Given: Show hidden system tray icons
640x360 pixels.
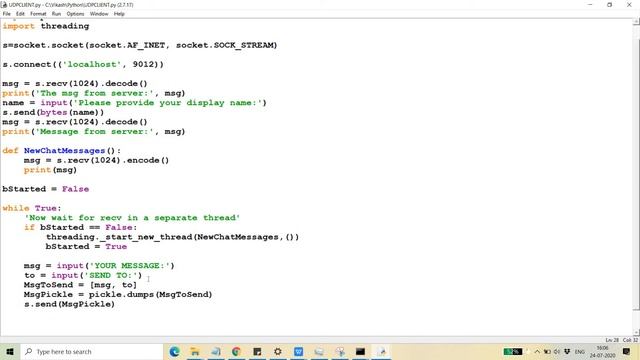Looking at the screenshot, I should [x=537, y=351].
